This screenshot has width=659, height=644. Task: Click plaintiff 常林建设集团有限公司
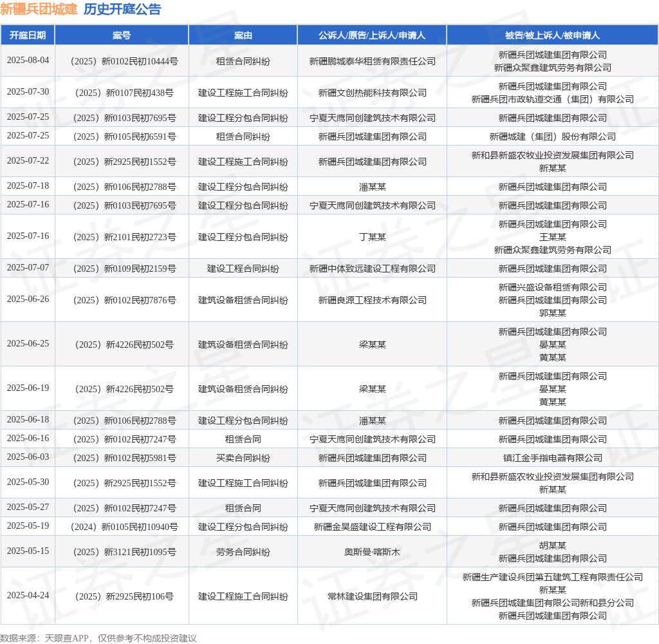[373, 596]
